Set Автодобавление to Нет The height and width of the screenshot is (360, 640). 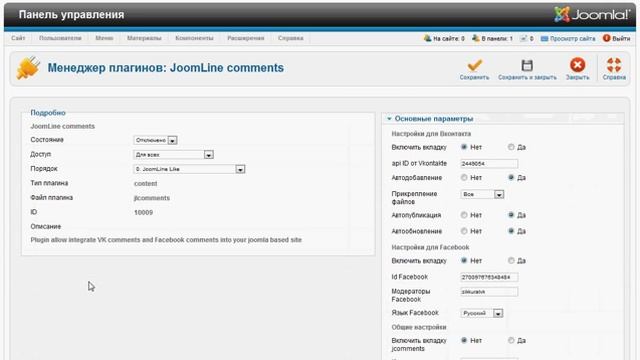coord(464,178)
